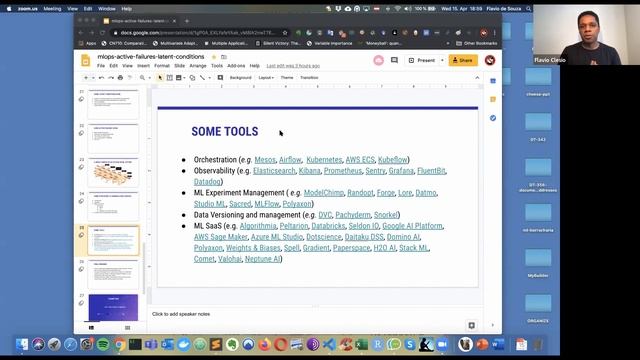Expand side panel with bottom-right chevron
The width and height of the screenshot is (640, 360).
tap(493, 325)
